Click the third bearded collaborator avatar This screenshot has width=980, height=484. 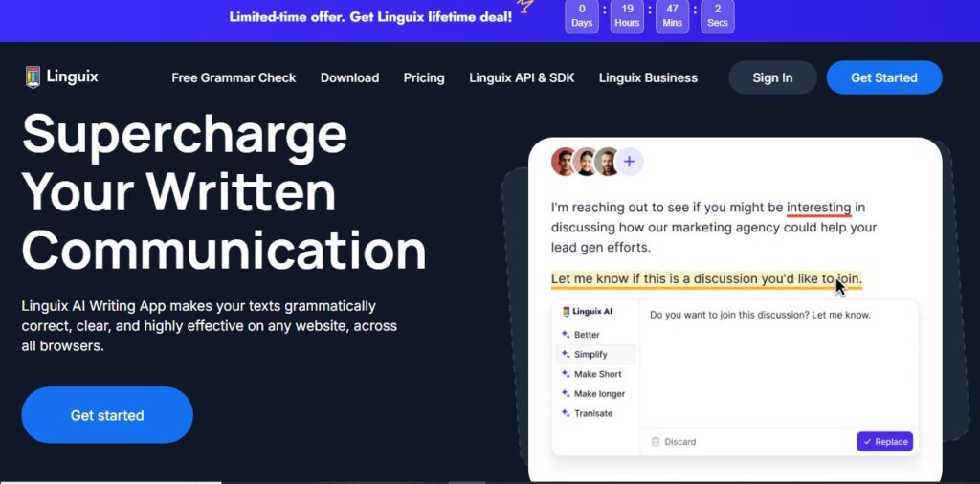click(607, 162)
